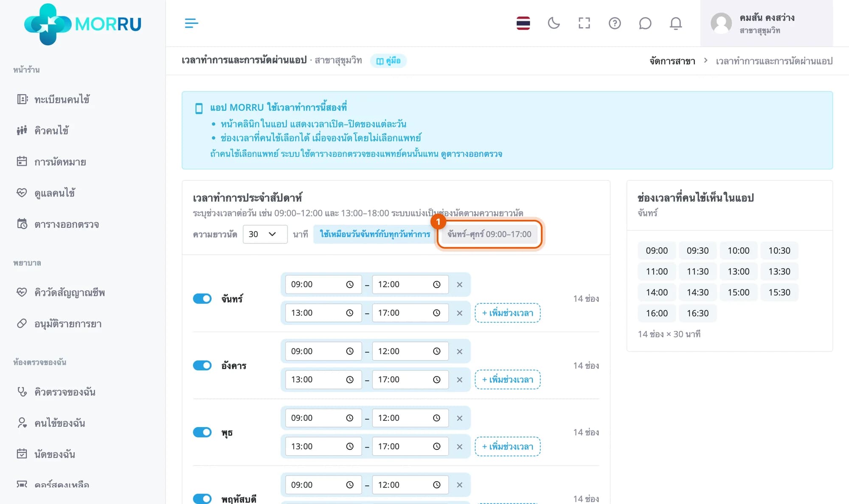Open คิวคนไข้ in sidebar
The width and height of the screenshot is (849, 504).
pyautogui.click(x=52, y=130)
